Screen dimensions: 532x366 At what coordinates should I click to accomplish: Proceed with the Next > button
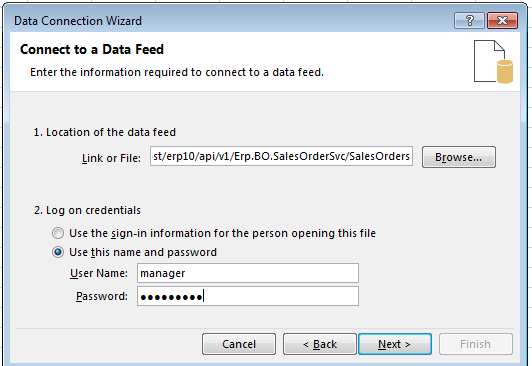(395, 344)
